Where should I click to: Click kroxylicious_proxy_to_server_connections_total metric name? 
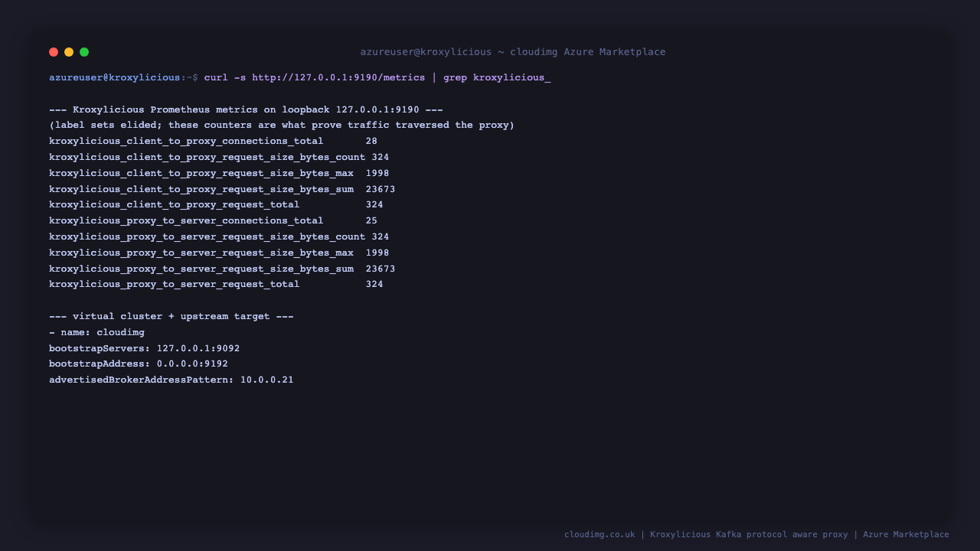pos(186,220)
